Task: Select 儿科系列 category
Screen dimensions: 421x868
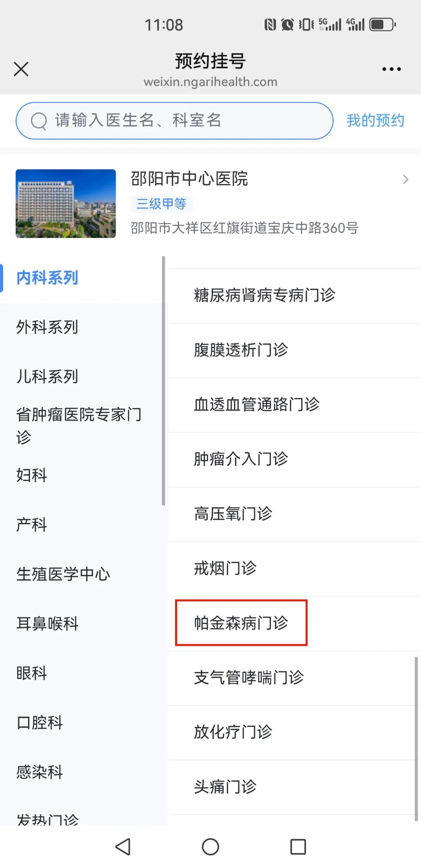Action: [47, 376]
